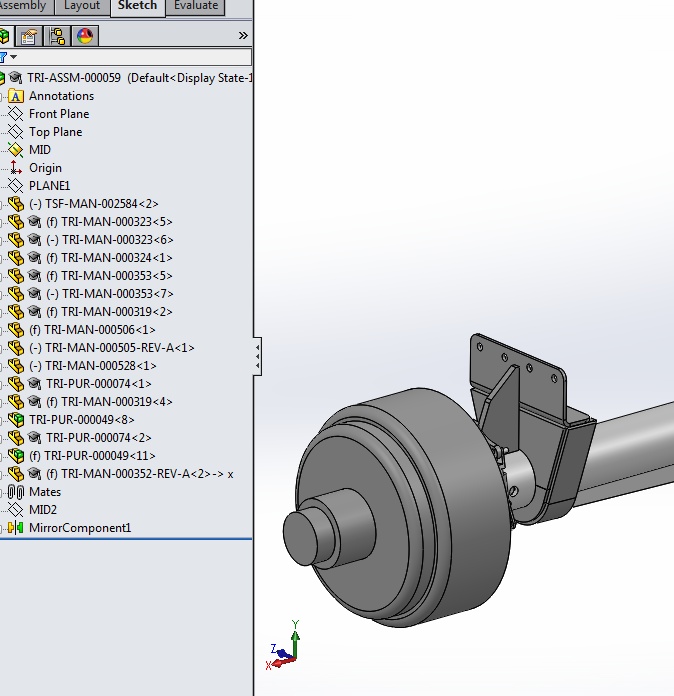
Task: Click the sub-assembly icon of TRI-PUR-000049<11>
Action: (16, 455)
